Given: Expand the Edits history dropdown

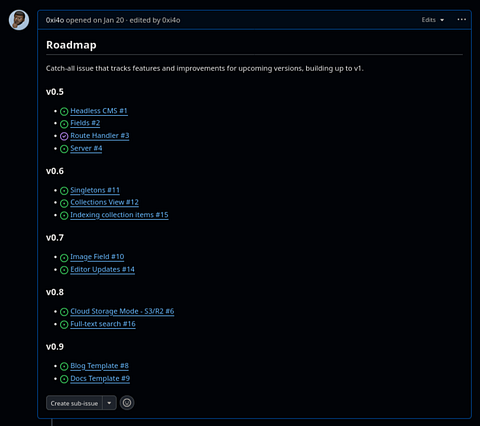Looking at the screenshot, I should 433,20.
